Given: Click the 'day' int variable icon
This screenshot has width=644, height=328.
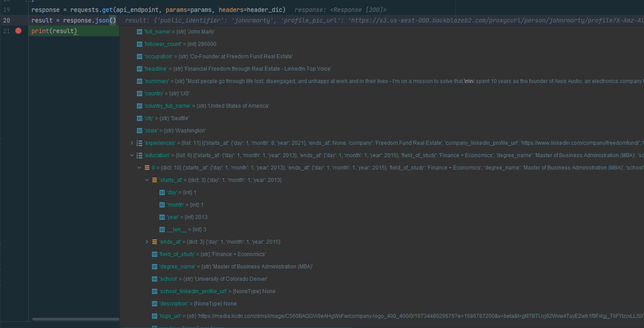Looking at the screenshot, I should [x=162, y=192].
